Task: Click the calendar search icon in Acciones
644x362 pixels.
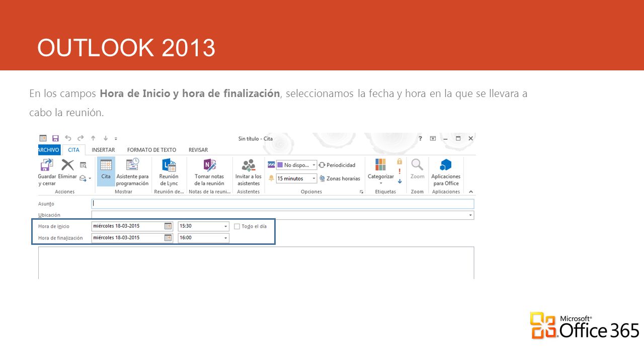Action: coord(83,165)
